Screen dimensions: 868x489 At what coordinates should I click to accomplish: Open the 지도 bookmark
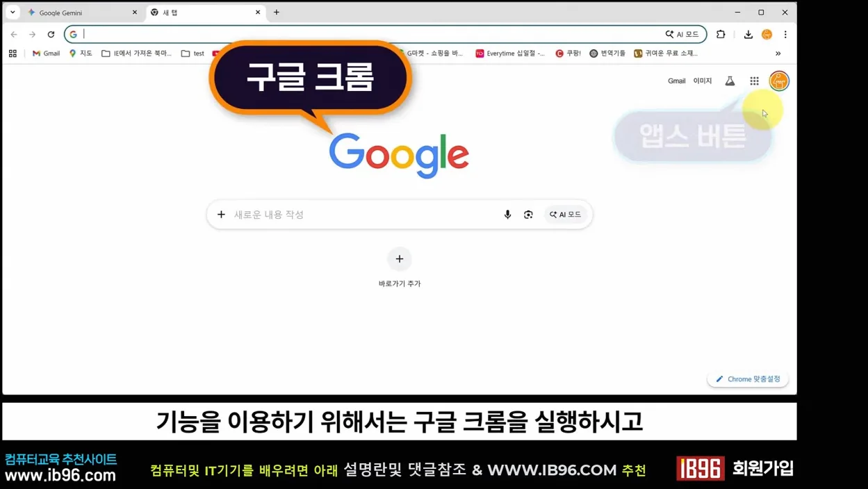click(x=81, y=53)
